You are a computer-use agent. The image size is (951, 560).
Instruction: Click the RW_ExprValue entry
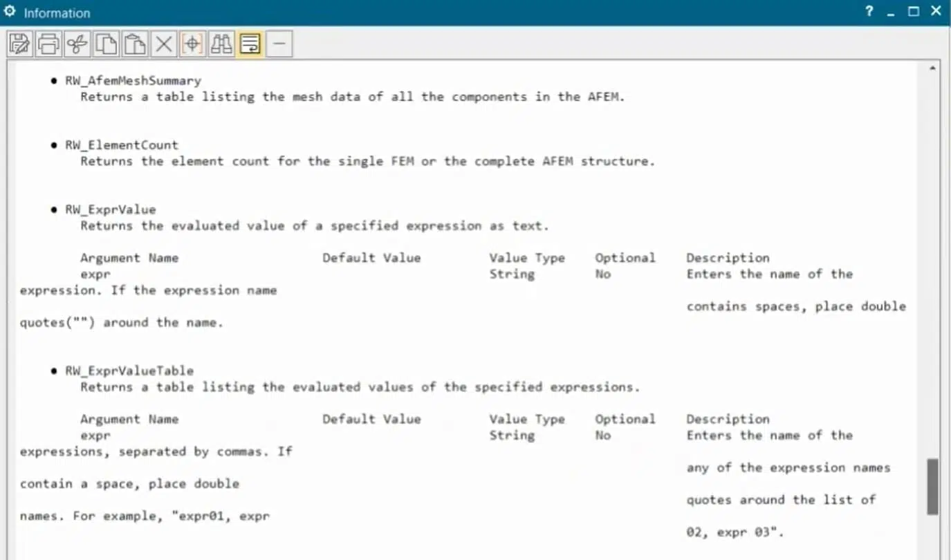[111, 209]
